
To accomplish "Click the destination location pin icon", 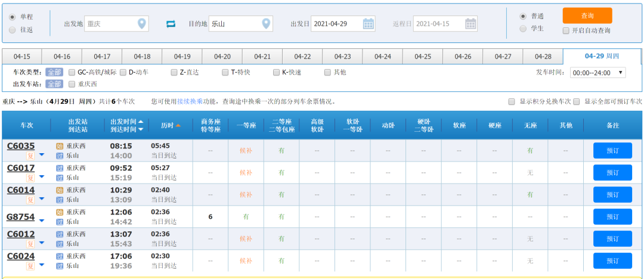I will [266, 24].
